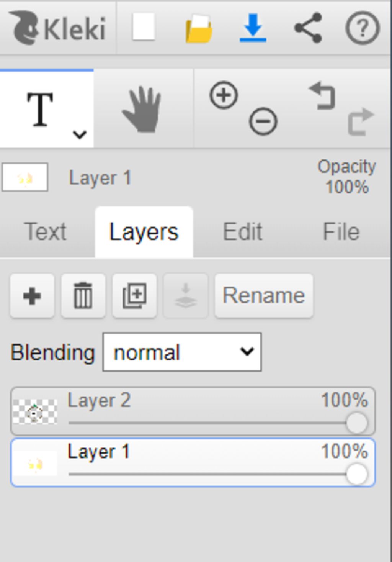
Task: Click the Rename button
Action: pos(264,296)
